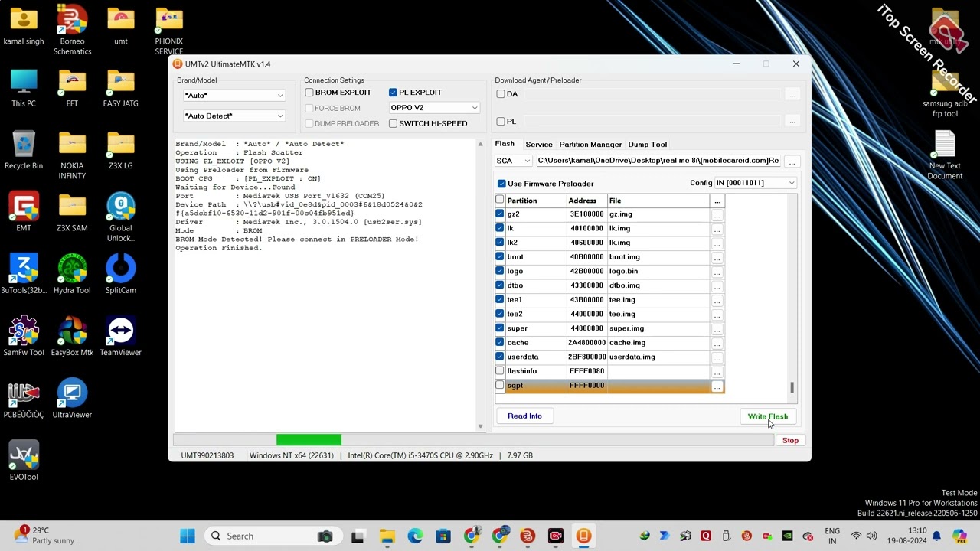980x551 pixels.
Task: Click the Windows Start button
Action: click(x=188, y=536)
